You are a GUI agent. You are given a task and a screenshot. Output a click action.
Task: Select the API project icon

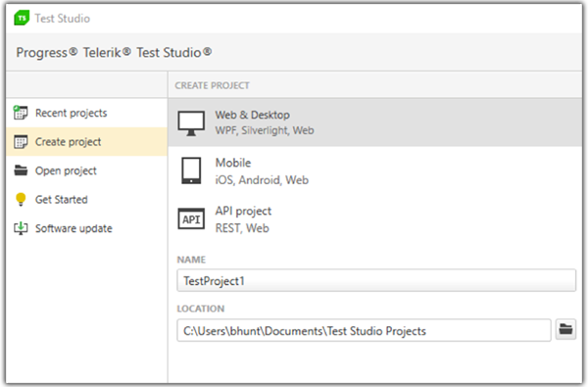191,219
